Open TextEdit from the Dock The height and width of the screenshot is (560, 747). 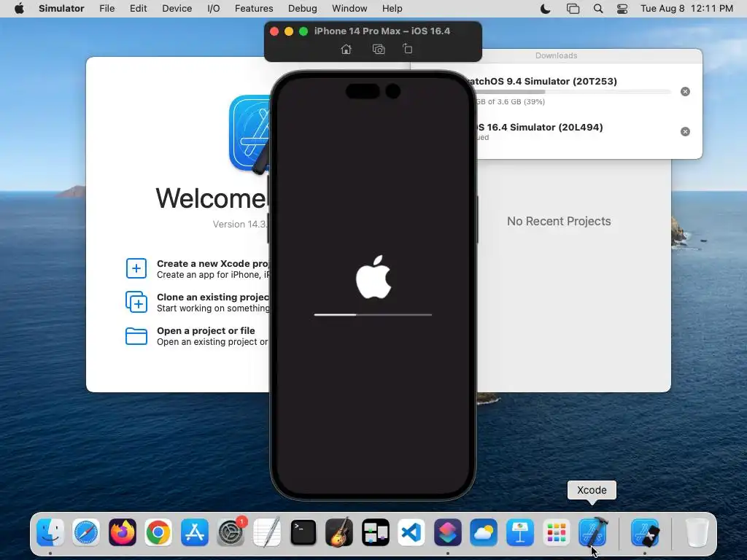267,532
